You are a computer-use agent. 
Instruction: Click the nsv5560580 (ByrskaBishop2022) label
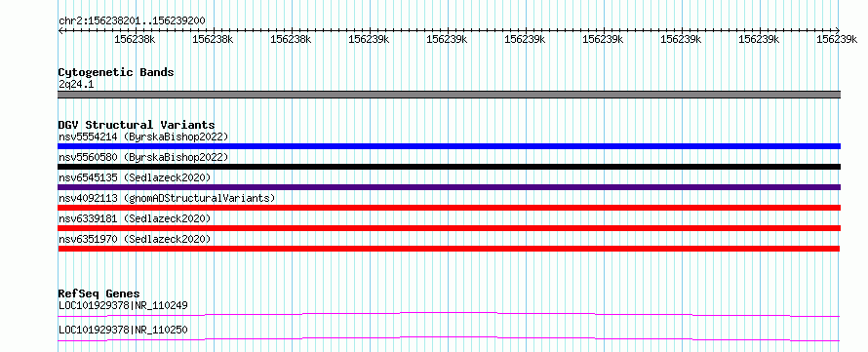(142, 157)
